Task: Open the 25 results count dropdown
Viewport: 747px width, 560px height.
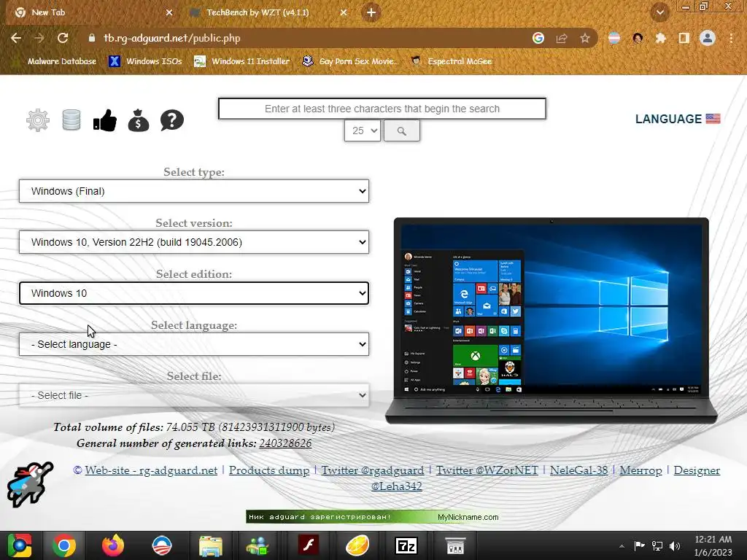Action: (363, 131)
